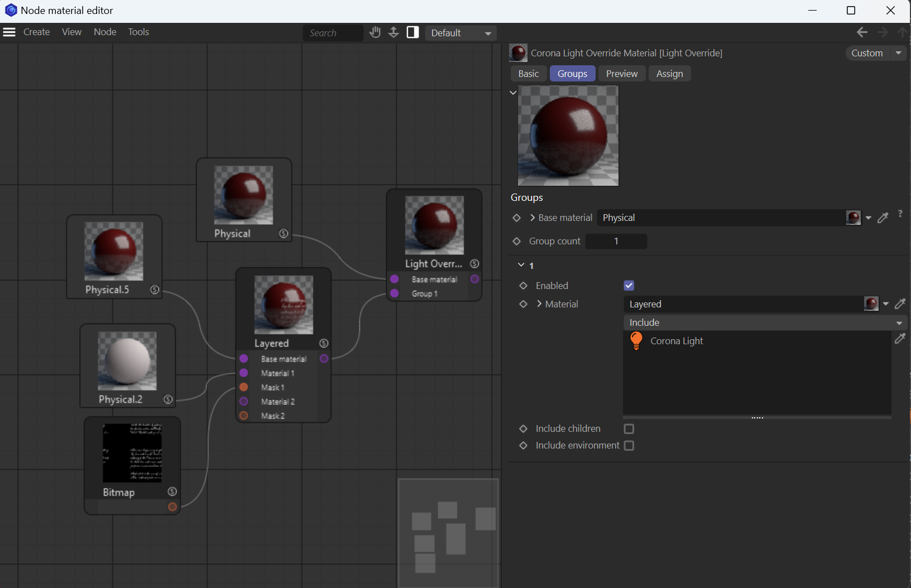This screenshot has height=588, width=911.
Task: Open the Custom mode dropdown
Action: (x=876, y=53)
